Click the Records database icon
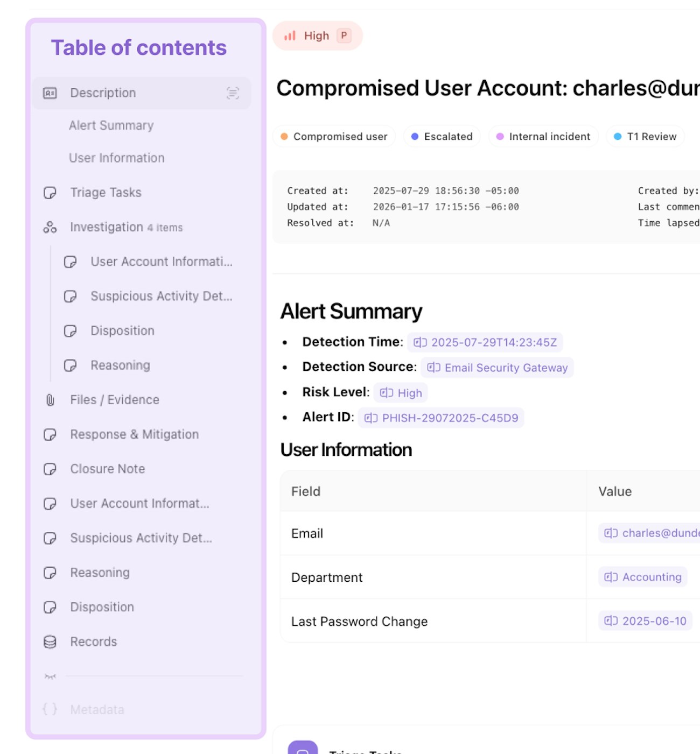 tap(50, 642)
